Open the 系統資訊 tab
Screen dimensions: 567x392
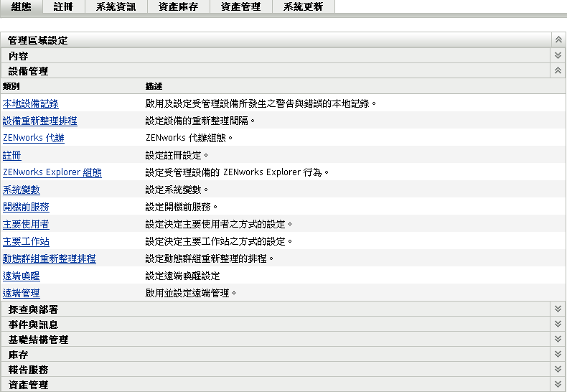116,7
